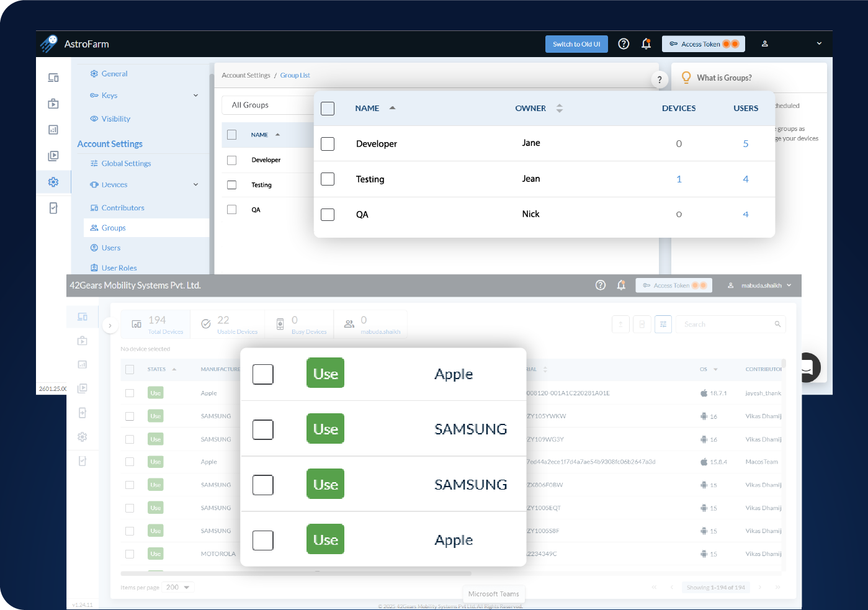This screenshot has height=610, width=868.
Task: Expand the Keys submenu chevron
Action: coord(195,96)
